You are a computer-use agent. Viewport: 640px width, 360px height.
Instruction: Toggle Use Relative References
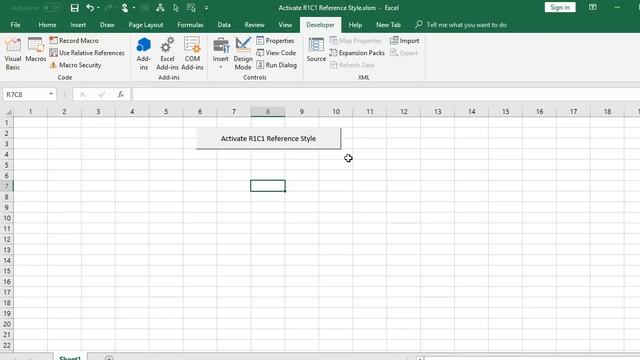click(87, 53)
